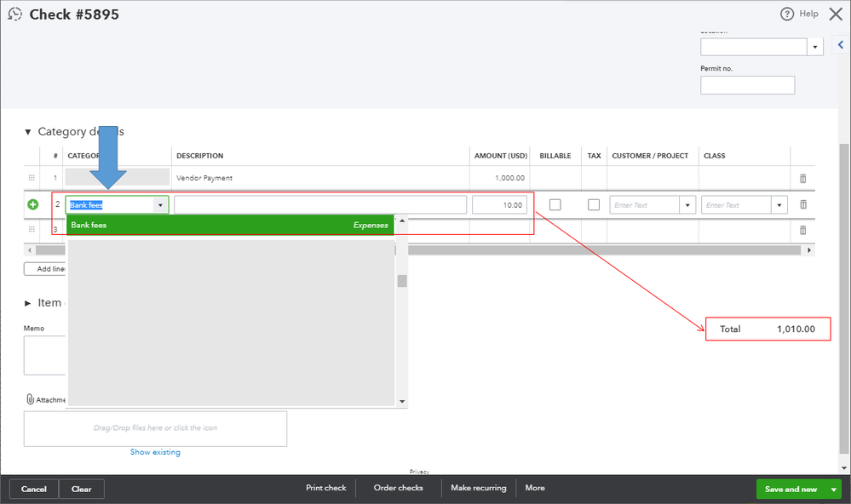Click the DESCRIPTION column header
851x504 pixels.
(199, 156)
